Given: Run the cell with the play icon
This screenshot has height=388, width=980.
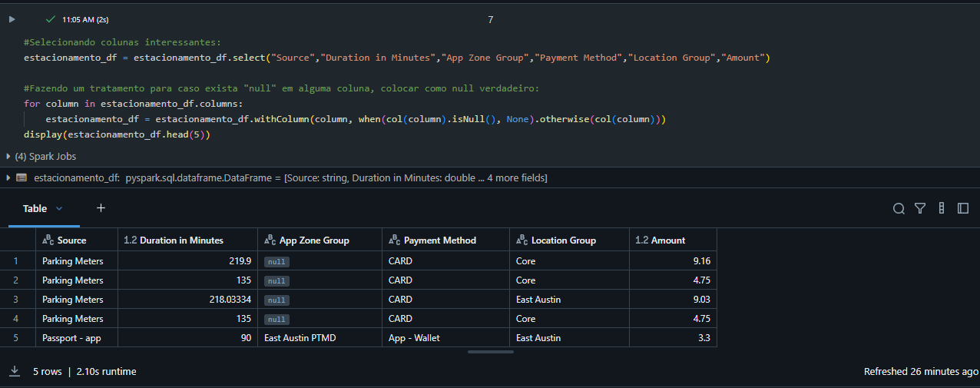Looking at the screenshot, I should (x=12, y=19).
